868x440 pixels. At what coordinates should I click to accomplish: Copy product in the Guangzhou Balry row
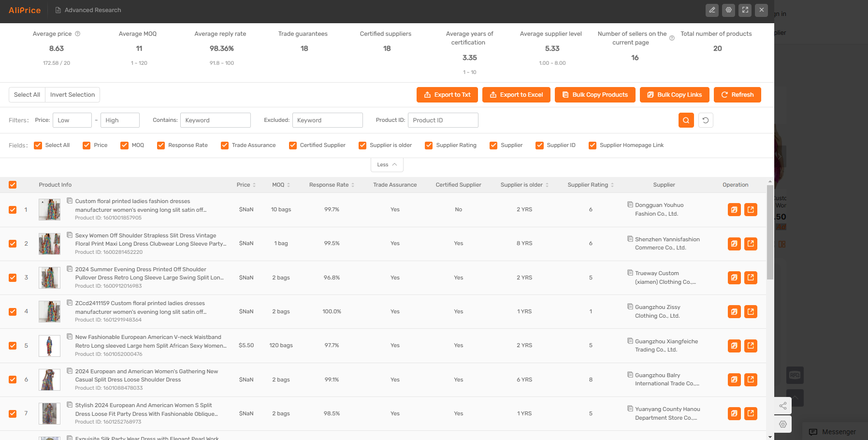click(x=734, y=380)
